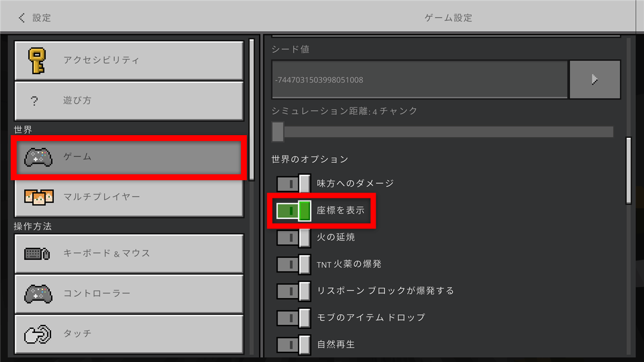Toggle the リスポーン ブロックが爆発する switch
644x362 pixels.
[x=294, y=291]
